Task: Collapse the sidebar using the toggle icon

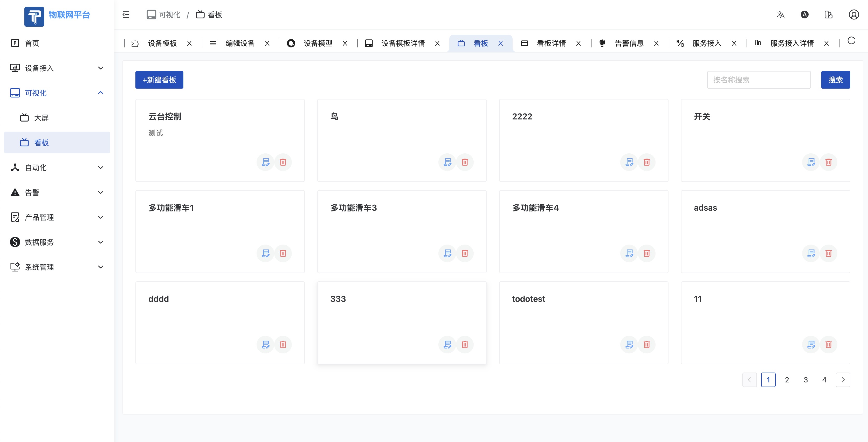Action: click(126, 14)
